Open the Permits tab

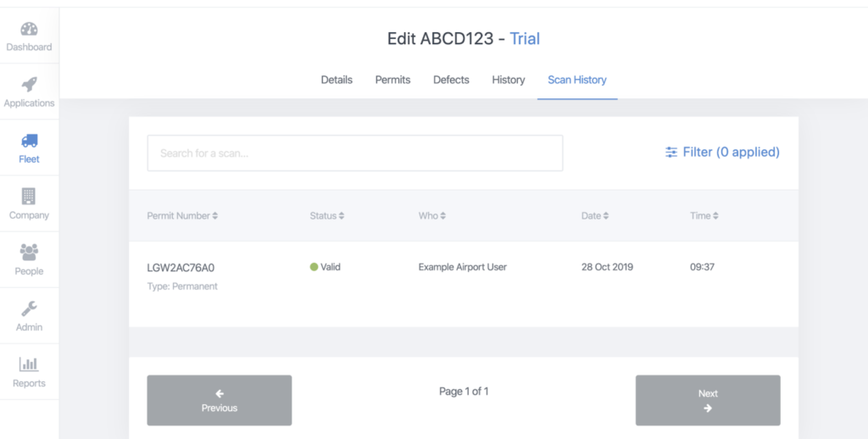[392, 80]
